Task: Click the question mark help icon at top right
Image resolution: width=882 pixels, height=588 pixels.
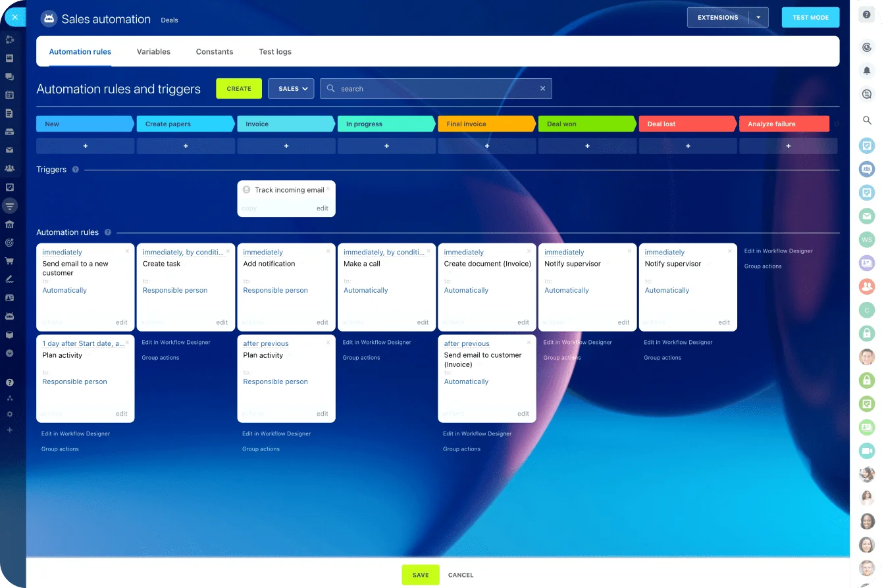Action: click(x=866, y=14)
